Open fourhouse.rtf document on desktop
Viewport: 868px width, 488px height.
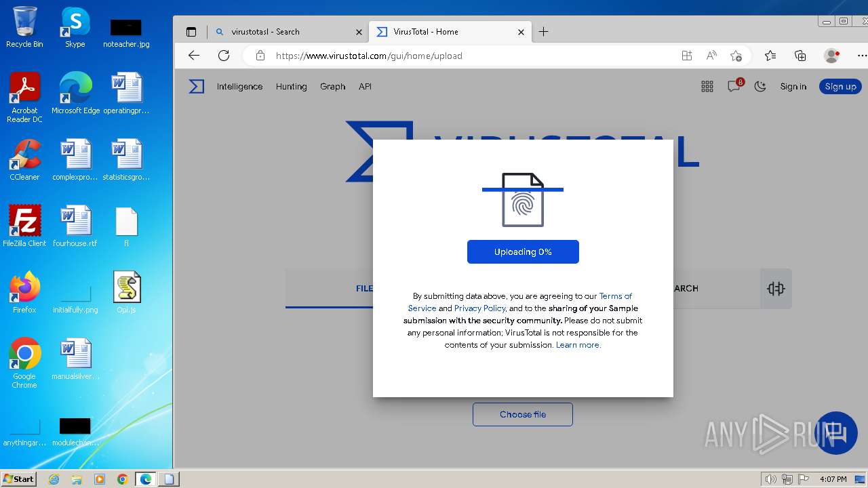pyautogui.click(x=75, y=226)
